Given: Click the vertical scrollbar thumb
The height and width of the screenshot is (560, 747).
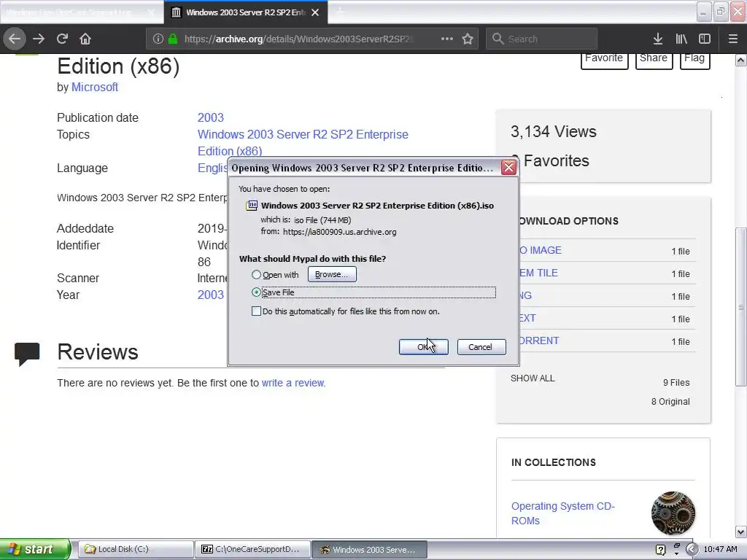Looking at the screenshot, I should (x=741, y=307).
